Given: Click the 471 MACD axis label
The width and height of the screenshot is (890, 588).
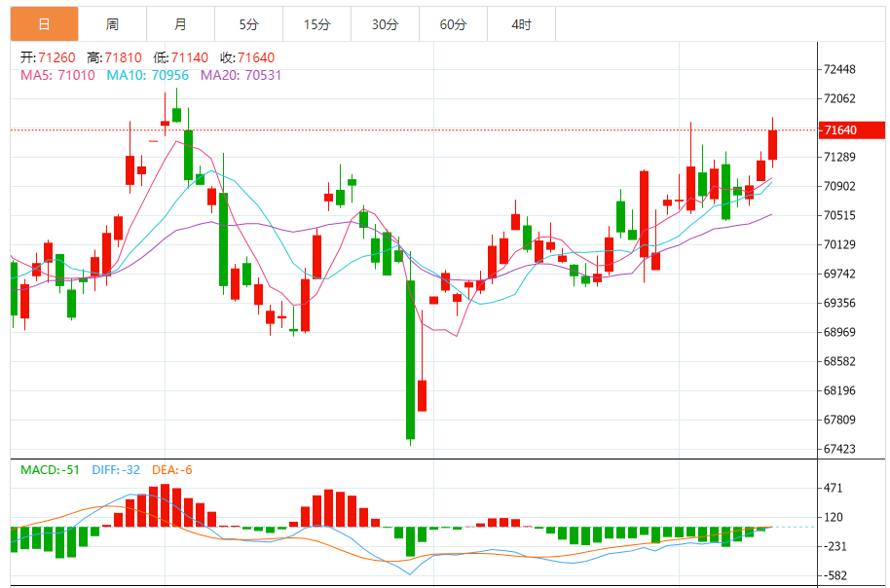Looking at the screenshot, I should pyautogui.click(x=834, y=488).
